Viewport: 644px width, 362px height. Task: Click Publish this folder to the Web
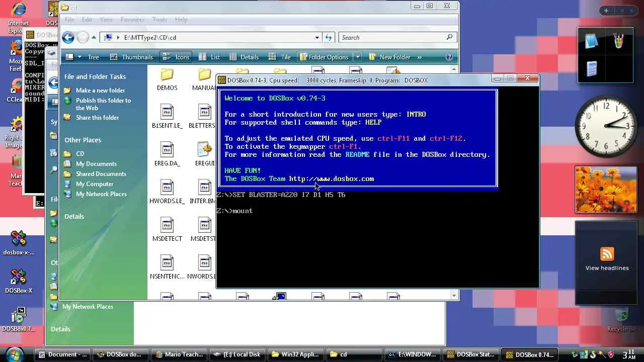(103, 104)
